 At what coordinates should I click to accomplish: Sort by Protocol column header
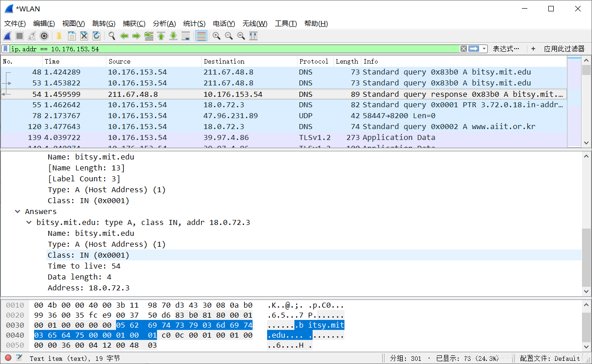[x=315, y=61]
